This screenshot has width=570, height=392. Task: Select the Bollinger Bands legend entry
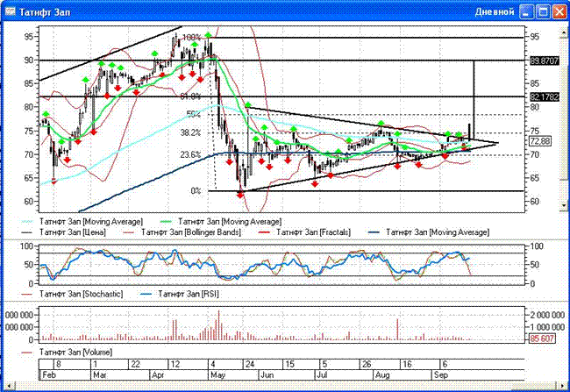[x=183, y=232]
